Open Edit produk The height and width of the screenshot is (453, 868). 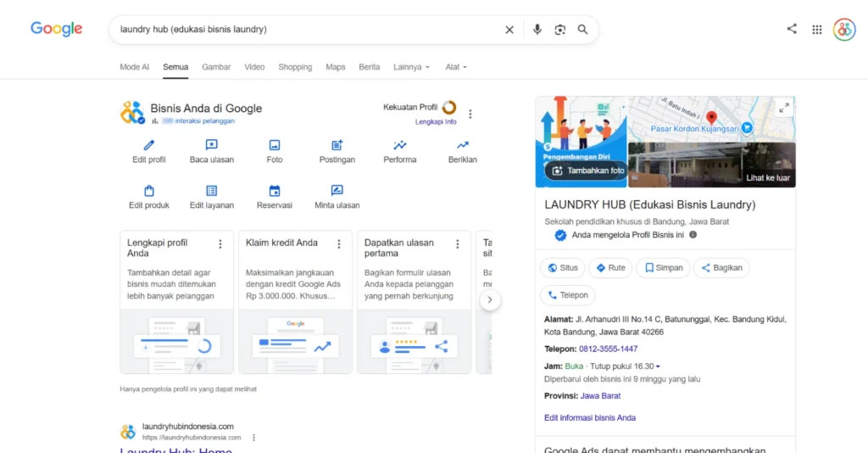tap(149, 197)
